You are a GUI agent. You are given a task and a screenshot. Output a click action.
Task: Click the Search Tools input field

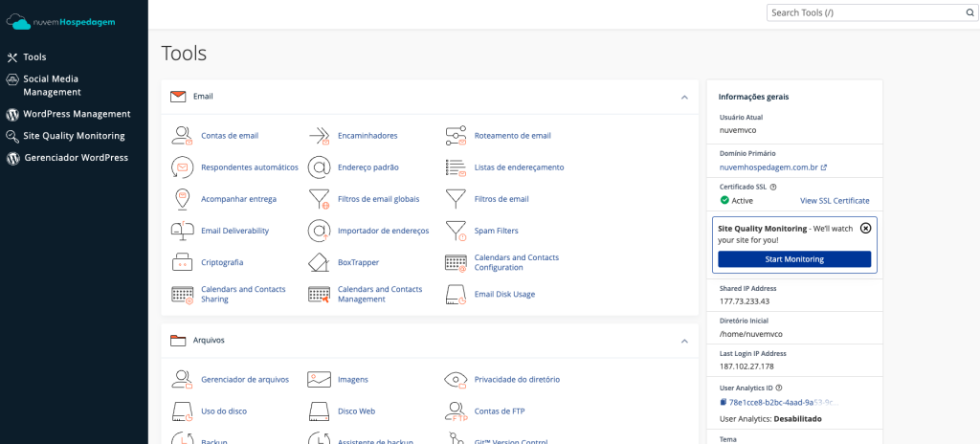point(866,12)
